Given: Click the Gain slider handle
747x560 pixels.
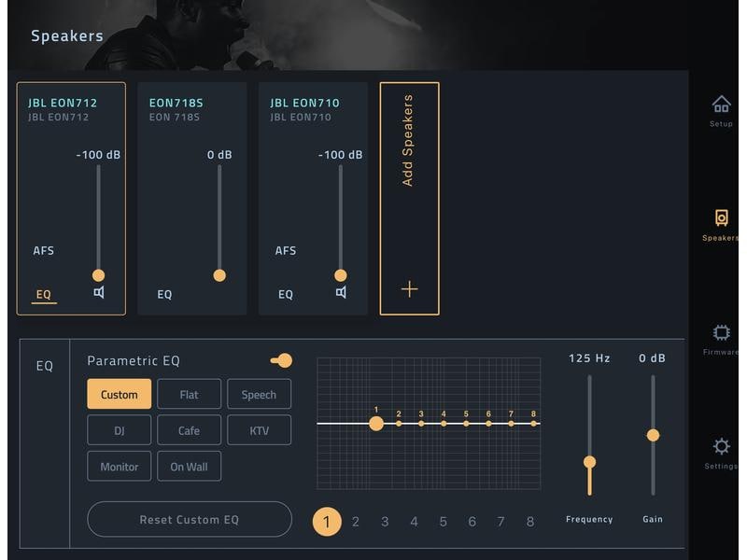Looking at the screenshot, I should (653, 435).
